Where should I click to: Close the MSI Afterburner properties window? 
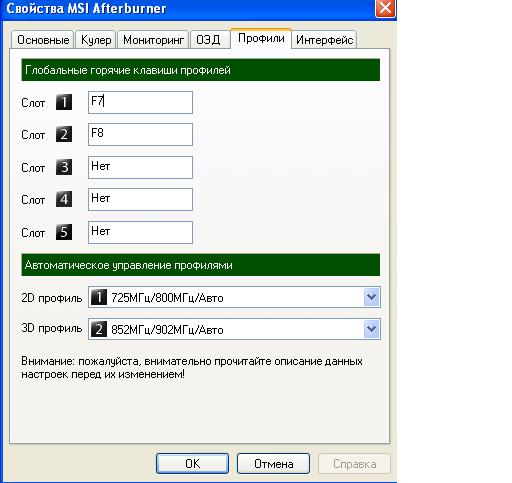click(x=385, y=8)
